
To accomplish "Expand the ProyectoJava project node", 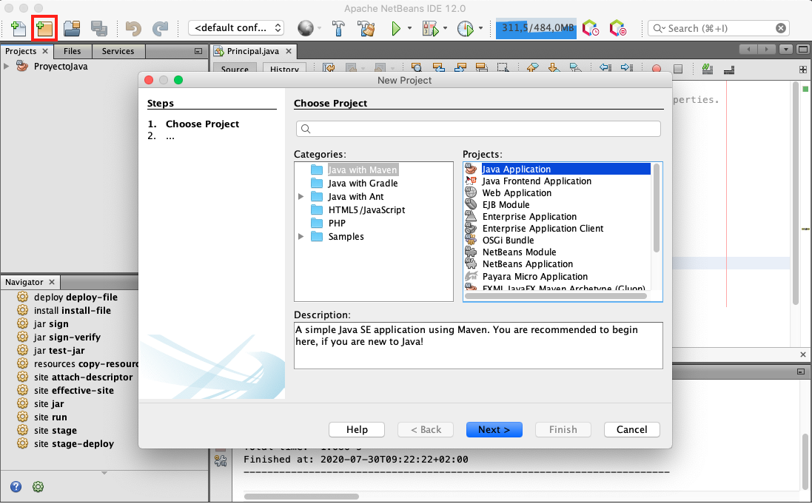I will coord(6,67).
